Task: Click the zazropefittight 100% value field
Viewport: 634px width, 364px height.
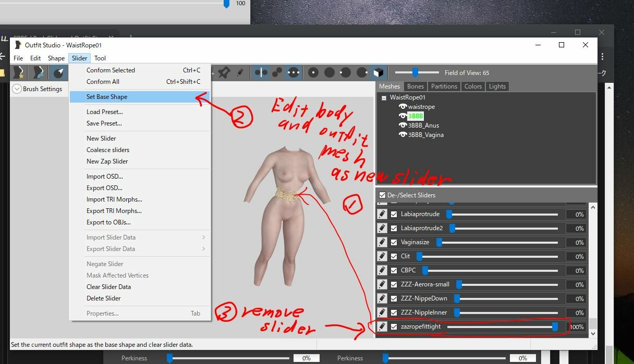Action: [x=577, y=327]
